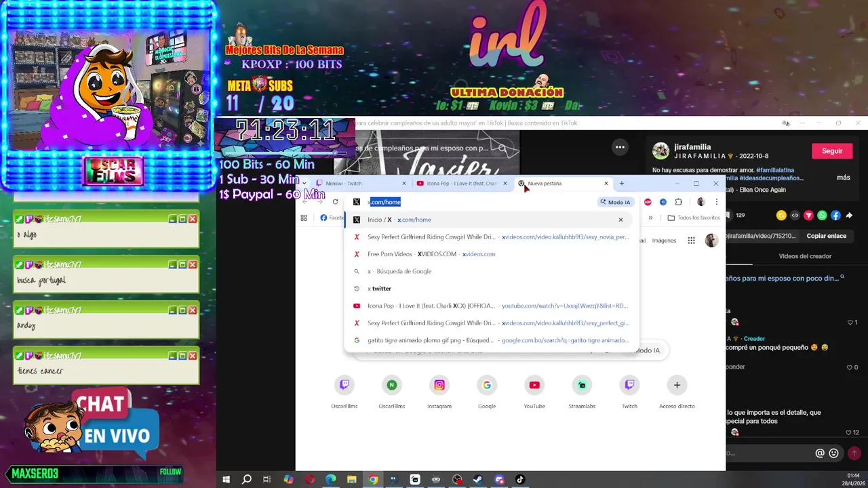Viewport: 868px width, 488px height.
Task: Open the Google apps grid
Action: pyautogui.click(x=691, y=241)
